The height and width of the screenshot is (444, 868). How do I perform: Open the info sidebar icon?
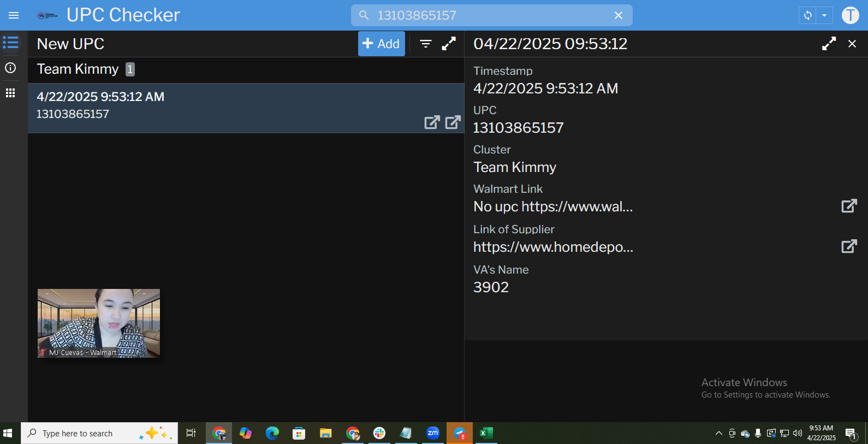[x=10, y=68]
